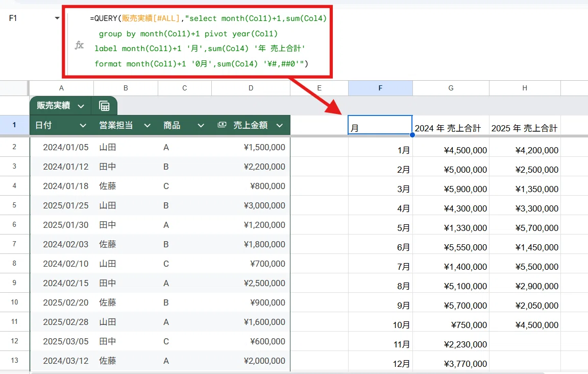This screenshot has height=374, width=588.
Task: Click the 2024 年 売上合計 header cell
Action: point(451,125)
